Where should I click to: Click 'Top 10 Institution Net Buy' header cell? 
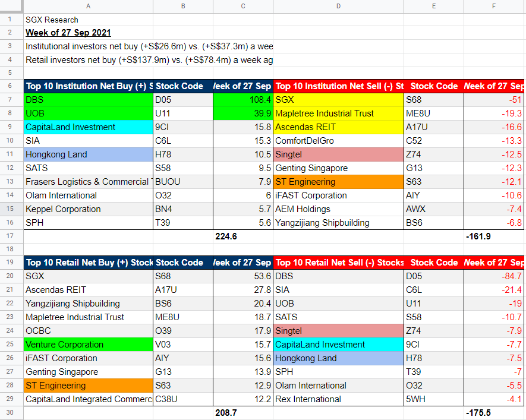88,86
